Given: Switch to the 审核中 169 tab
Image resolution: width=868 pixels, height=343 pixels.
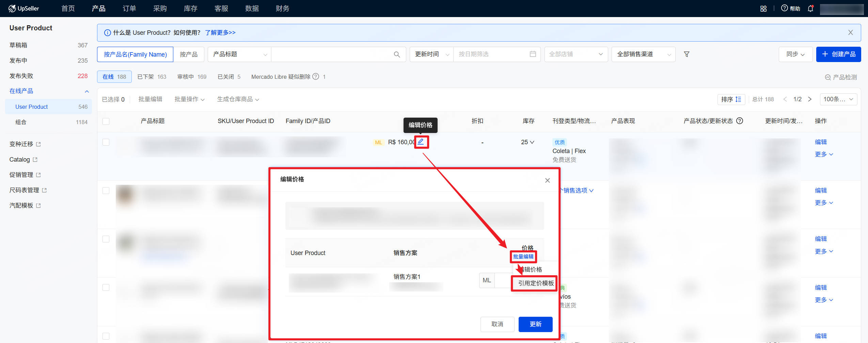Looking at the screenshot, I should (192, 77).
